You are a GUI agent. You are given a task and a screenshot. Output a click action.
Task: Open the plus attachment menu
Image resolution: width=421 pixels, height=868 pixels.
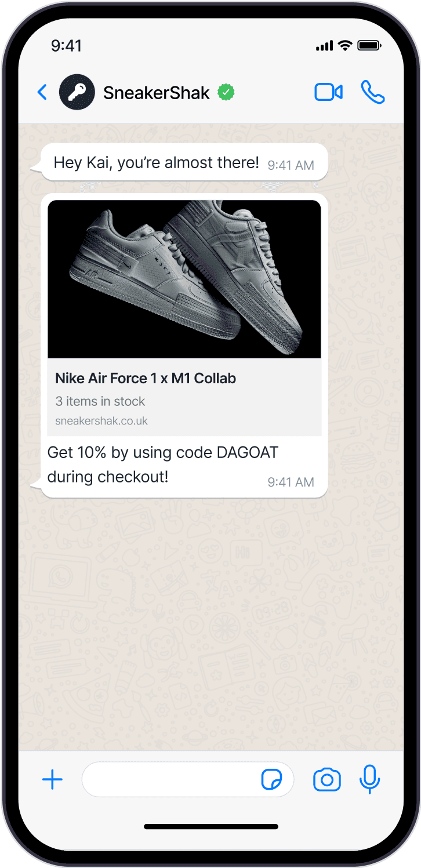click(x=52, y=780)
